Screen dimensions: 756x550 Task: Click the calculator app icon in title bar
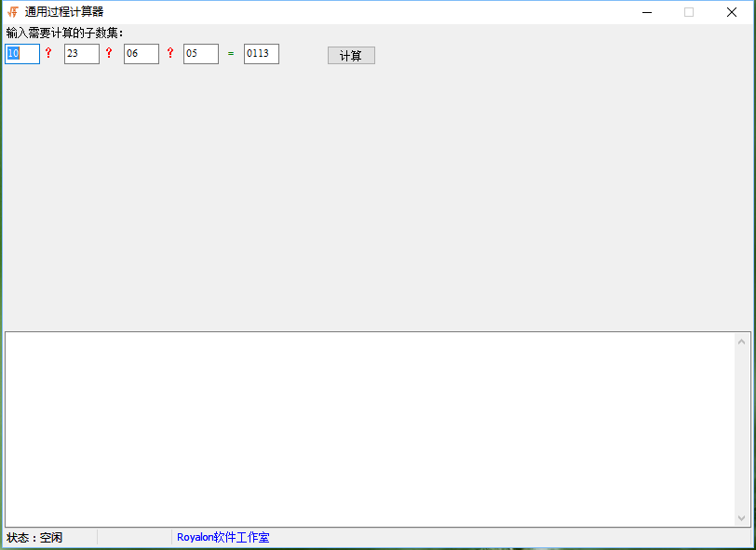coord(12,12)
